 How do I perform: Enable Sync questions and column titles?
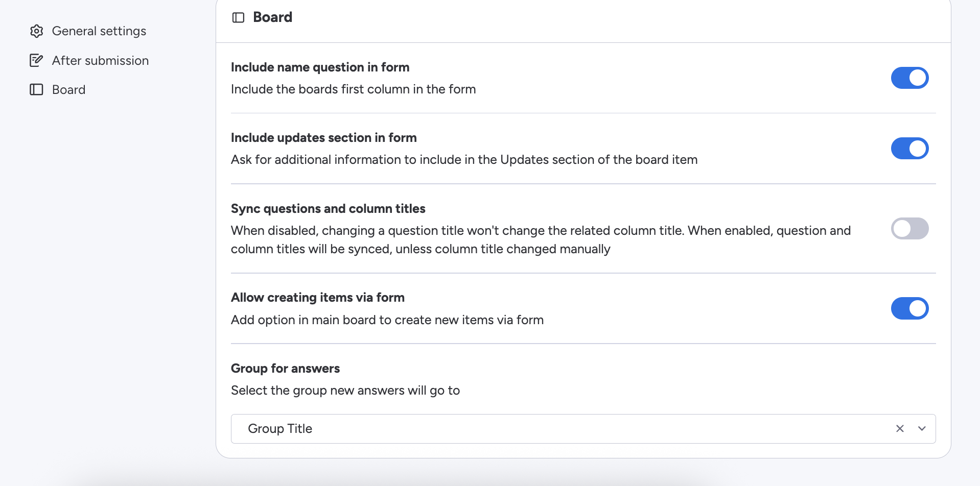pos(909,229)
